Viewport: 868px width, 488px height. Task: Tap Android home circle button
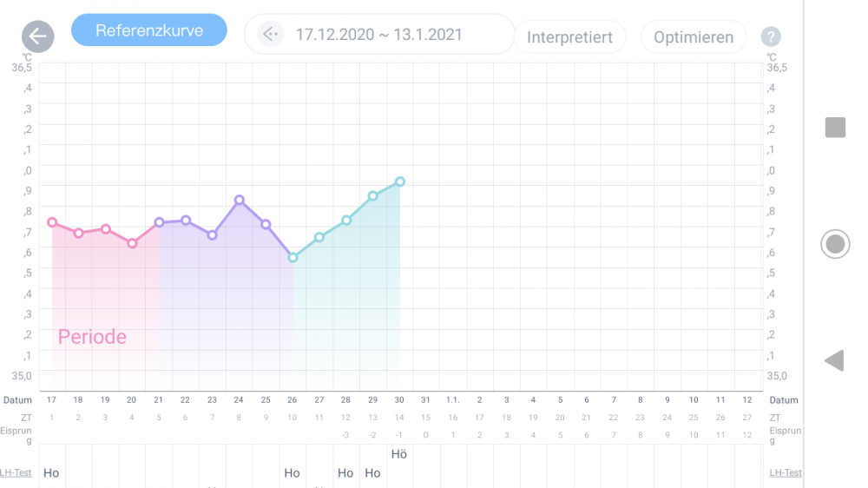click(835, 244)
